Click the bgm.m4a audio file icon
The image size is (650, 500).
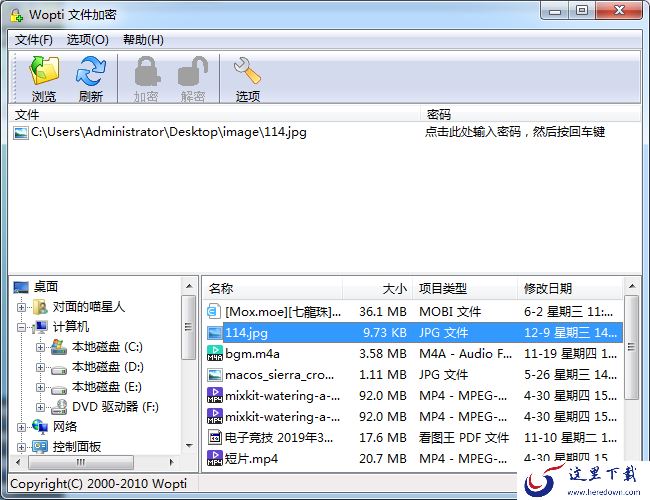(x=214, y=353)
